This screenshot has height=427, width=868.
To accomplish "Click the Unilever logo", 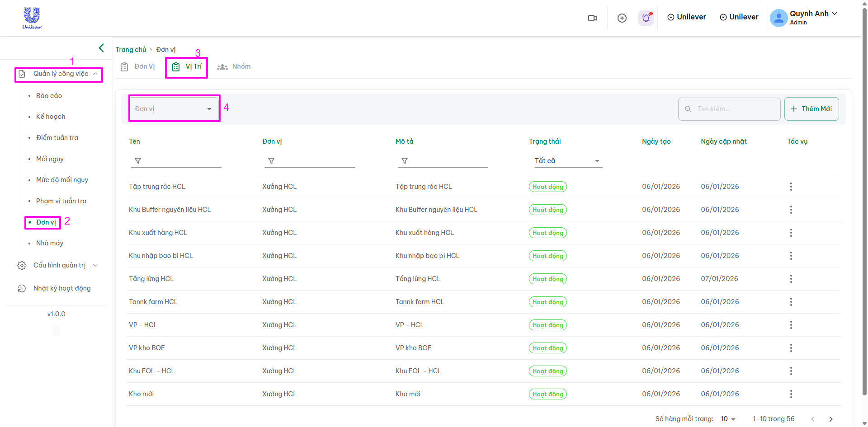I will (32, 18).
